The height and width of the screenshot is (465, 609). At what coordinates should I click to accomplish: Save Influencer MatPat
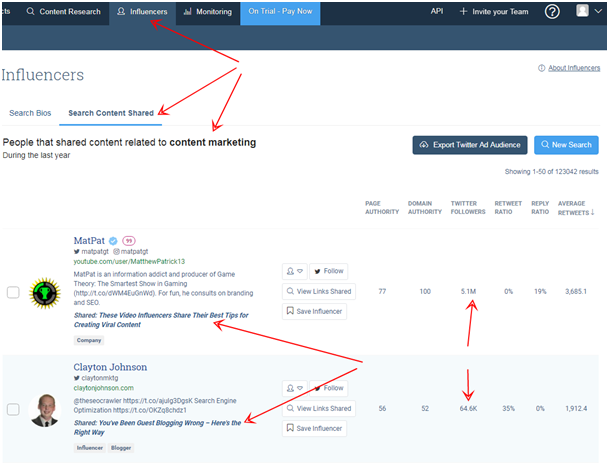314,311
